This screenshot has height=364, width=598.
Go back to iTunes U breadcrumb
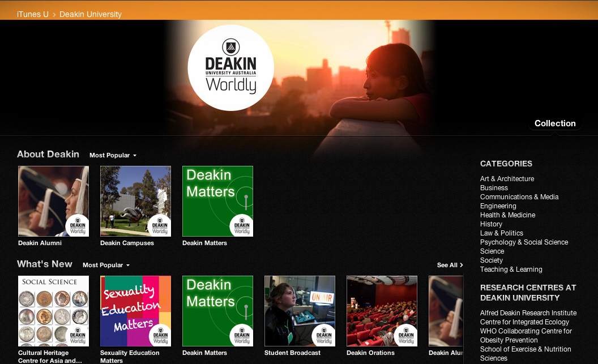click(33, 14)
